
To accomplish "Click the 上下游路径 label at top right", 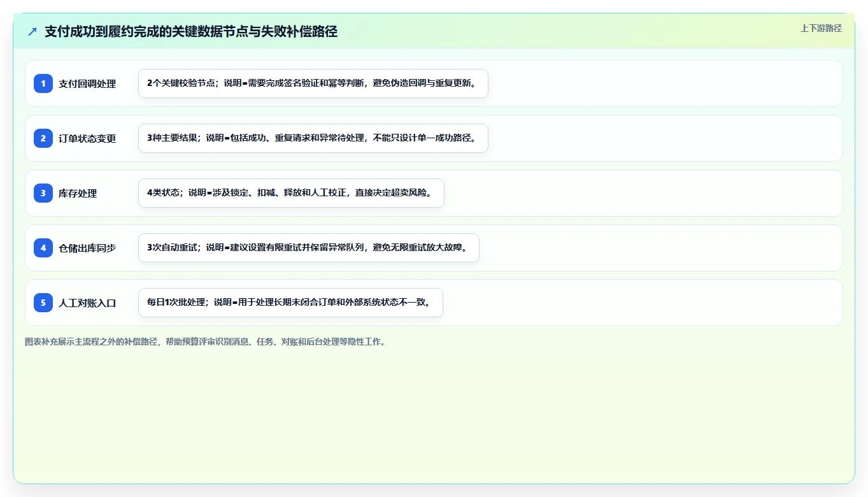I will [821, 28].
